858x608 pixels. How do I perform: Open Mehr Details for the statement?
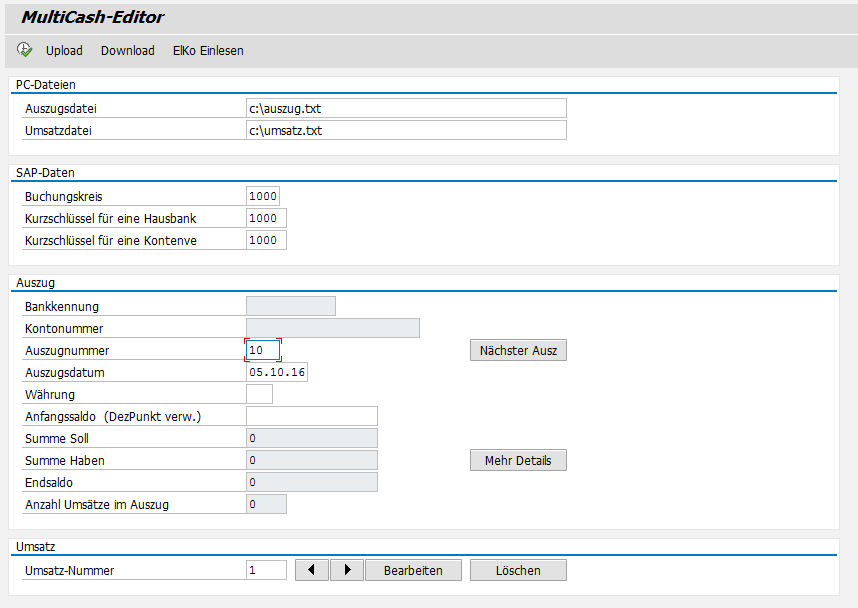coord(518,460)
